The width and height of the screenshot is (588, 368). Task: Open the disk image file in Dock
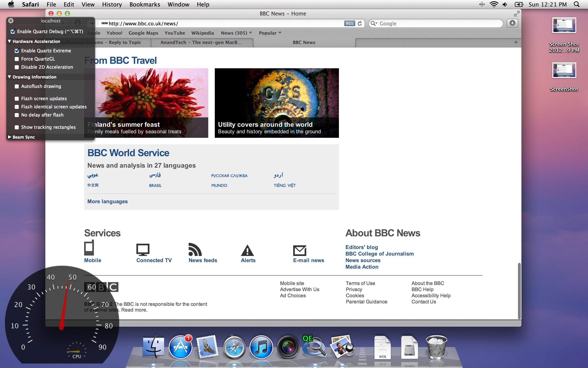(409, 348)
